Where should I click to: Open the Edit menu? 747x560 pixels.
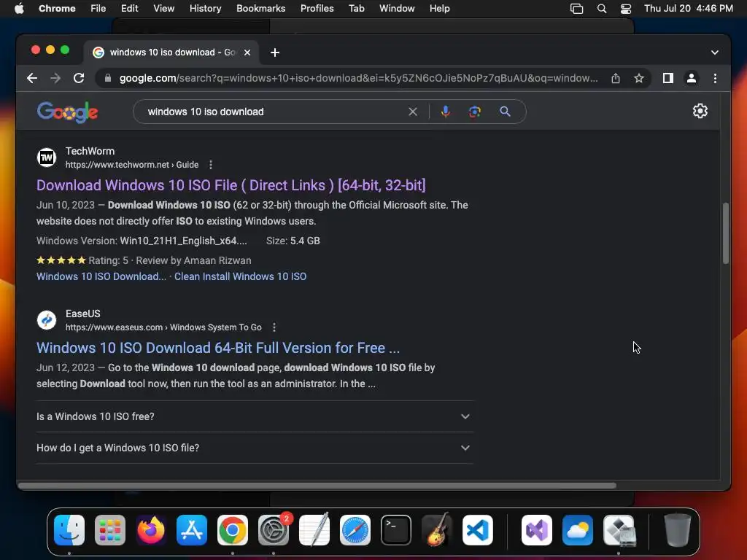click(x=129, y=9)
